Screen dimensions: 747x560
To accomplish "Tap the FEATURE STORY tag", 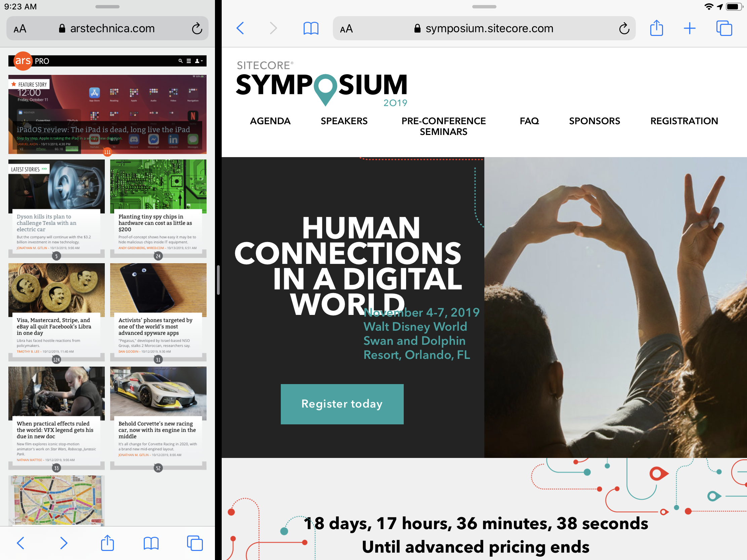I will click(x=29, y=84).
